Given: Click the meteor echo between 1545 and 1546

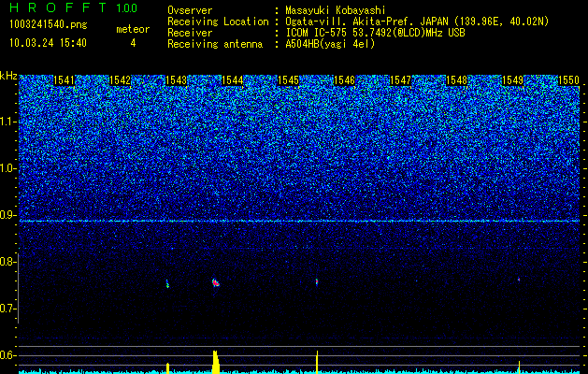Looking at the screenshot, I should tap(317, 281).
